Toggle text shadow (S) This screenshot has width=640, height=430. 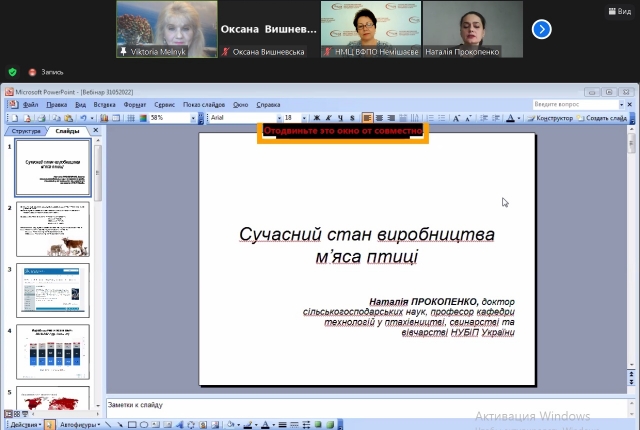click(352, 118)
